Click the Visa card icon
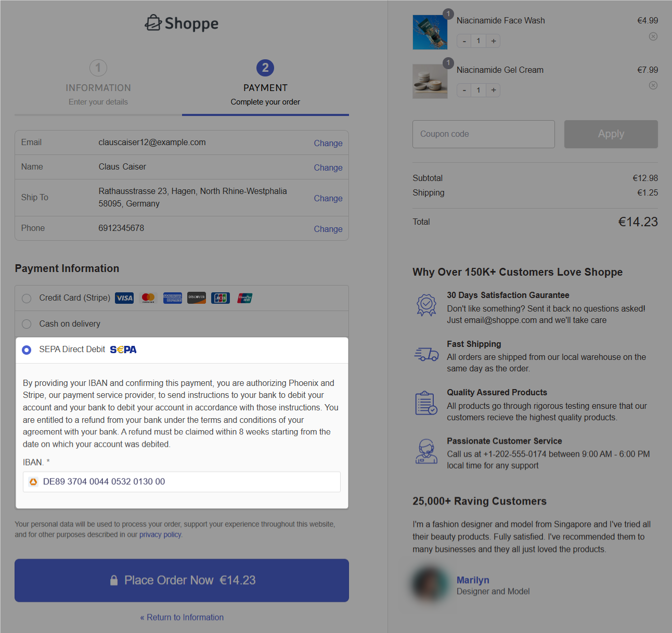Screen dimensions: 672x633 click(124, 298)
